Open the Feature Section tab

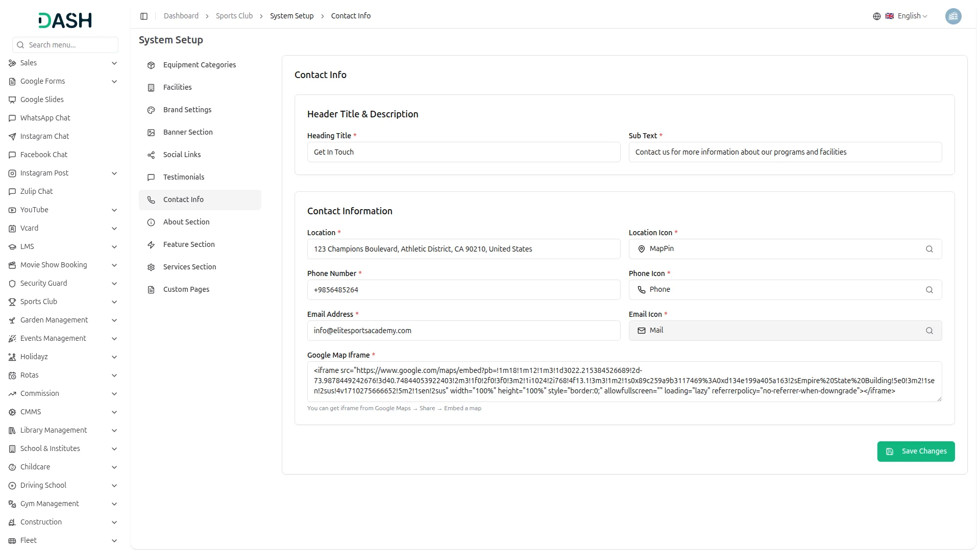[x=189, y=244]
